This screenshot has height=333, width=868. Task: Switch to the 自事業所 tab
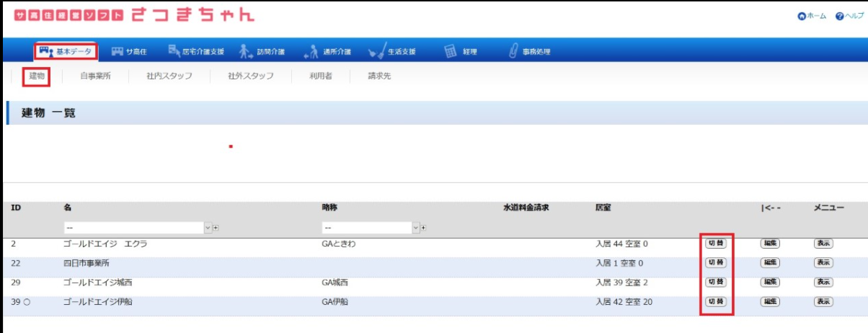click(95, 76)
